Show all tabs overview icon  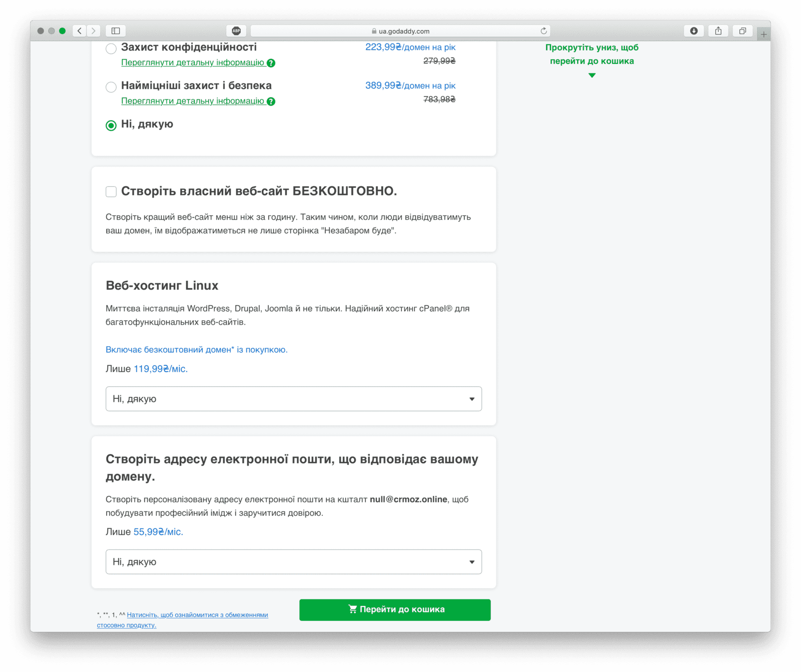[x=742, y=31]
